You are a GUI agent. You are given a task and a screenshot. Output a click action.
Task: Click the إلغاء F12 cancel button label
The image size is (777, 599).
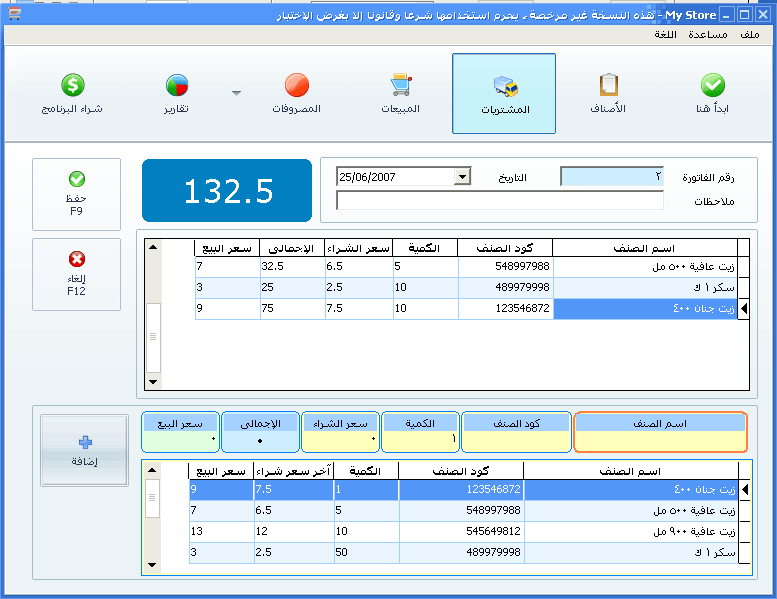pos(76,285)
